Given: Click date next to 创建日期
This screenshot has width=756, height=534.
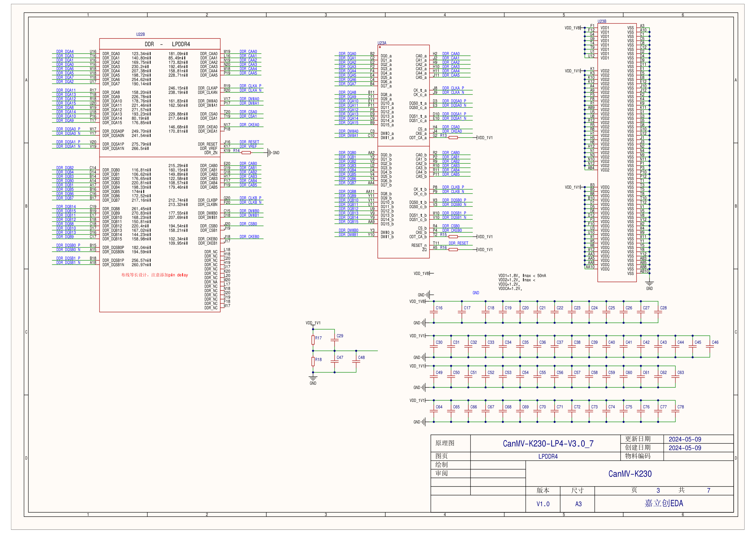Looking at the screenshot, I should [x=685, y=448].
